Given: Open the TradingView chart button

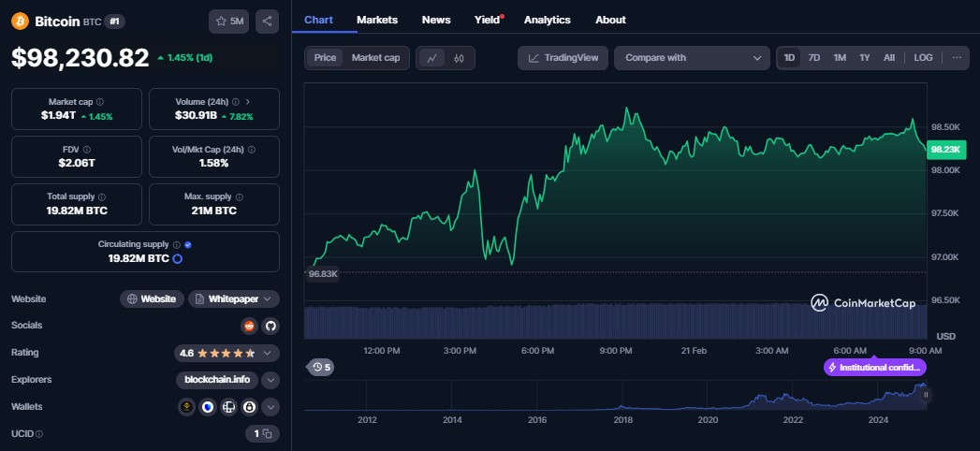Looking at the screenshot, I should click(x=563, y=57).
